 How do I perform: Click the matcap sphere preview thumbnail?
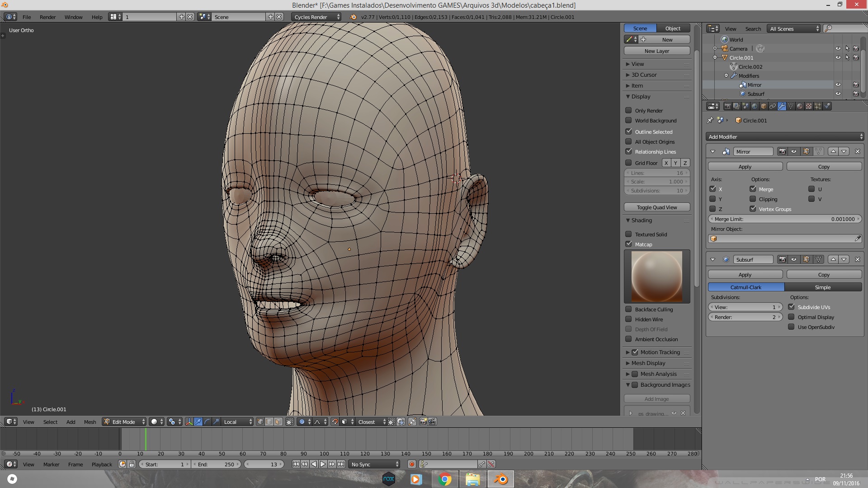[657, 276]
